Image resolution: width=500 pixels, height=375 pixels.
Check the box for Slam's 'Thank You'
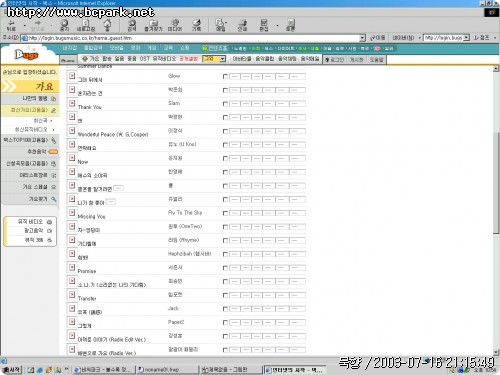225,104
